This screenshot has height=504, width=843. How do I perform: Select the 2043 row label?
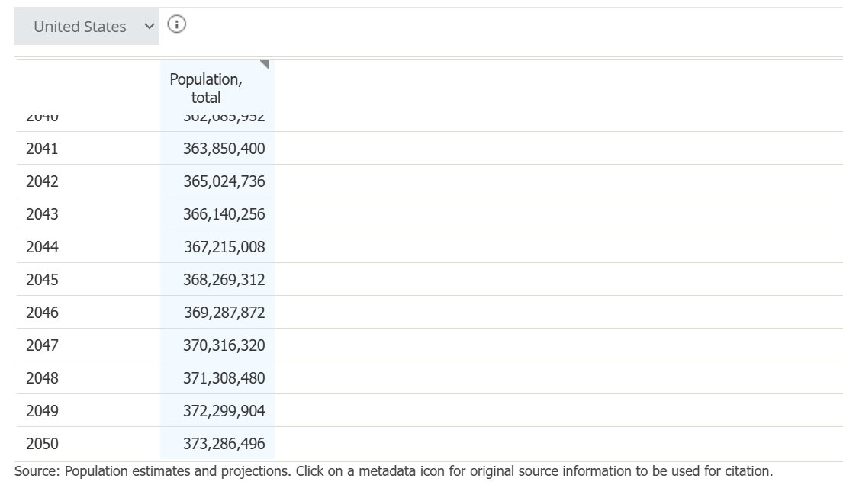(x=42, y=213)
